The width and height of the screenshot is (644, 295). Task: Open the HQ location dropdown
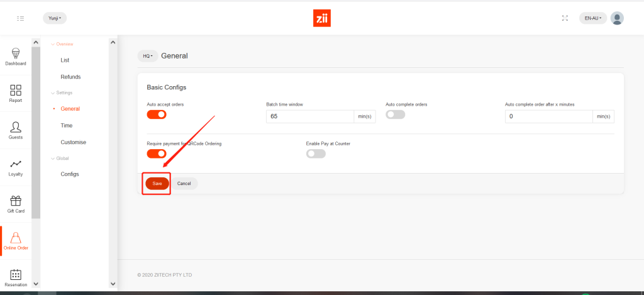148,56
